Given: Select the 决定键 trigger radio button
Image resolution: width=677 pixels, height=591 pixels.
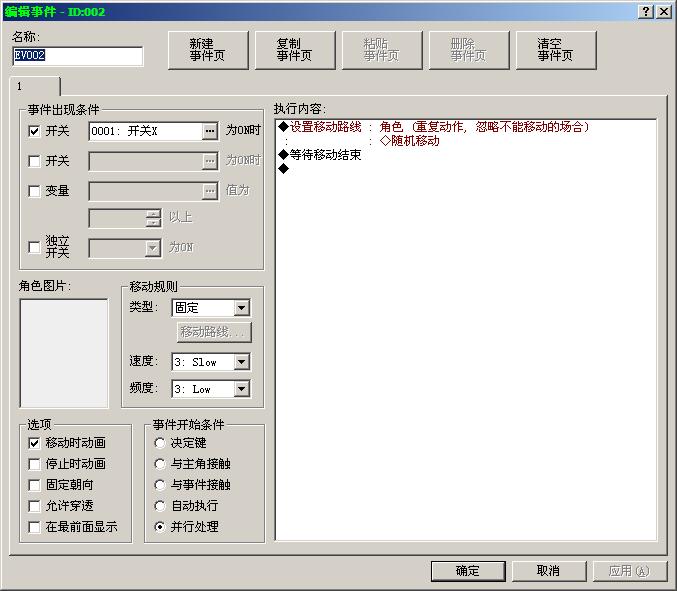Looking at the screenshot, I should 160,443.
